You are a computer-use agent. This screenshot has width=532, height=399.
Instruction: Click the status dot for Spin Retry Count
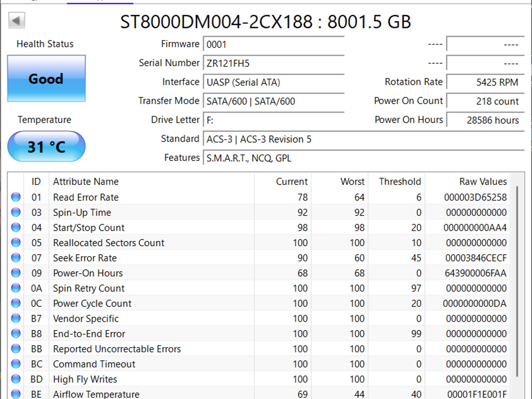point(16,288)
